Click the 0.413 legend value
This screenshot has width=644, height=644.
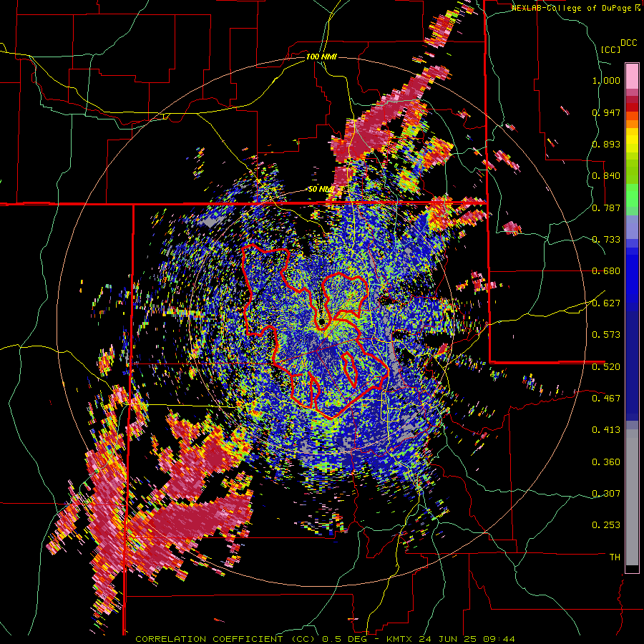point(606,430)
